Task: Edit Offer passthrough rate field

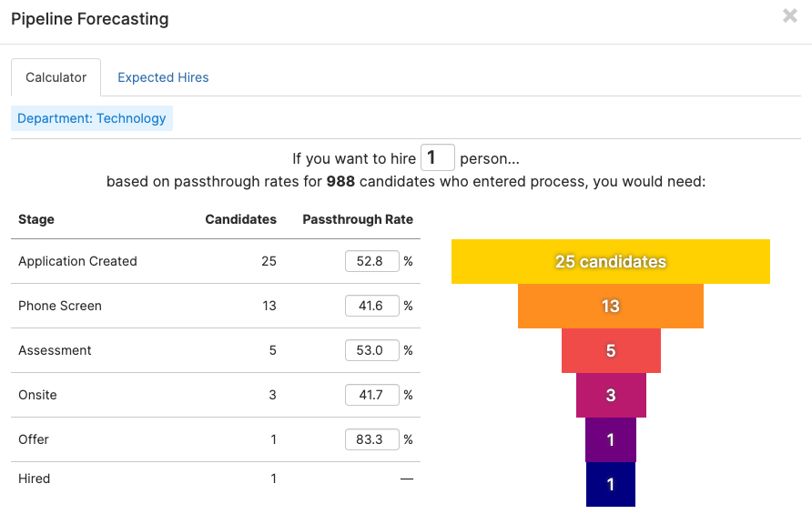Action: 371,439
